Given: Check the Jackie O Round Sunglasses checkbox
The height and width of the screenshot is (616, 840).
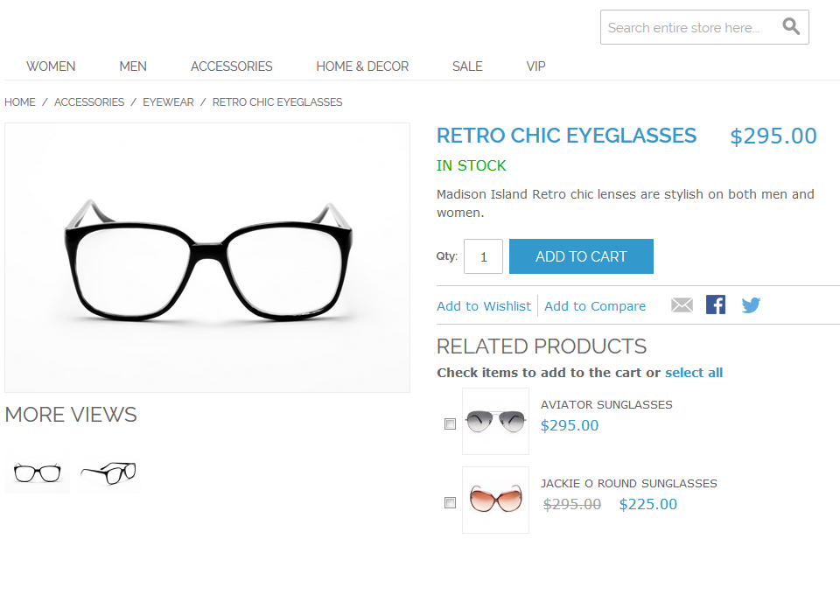Looking at the screenshot, I should 450,503.
